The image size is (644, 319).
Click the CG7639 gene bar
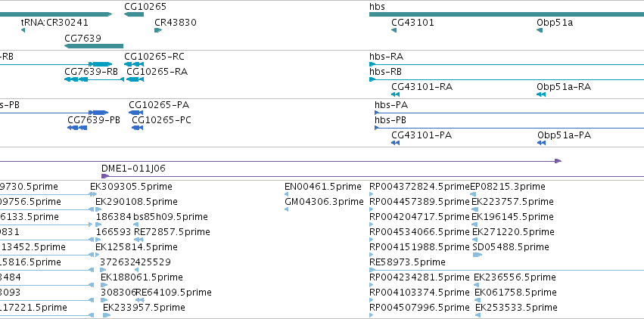94,46
